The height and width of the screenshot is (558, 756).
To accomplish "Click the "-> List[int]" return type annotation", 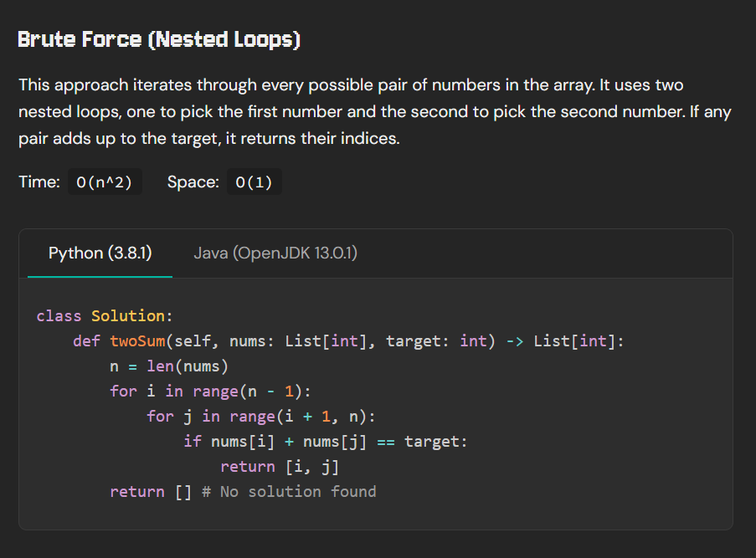I will pos(565,341).
